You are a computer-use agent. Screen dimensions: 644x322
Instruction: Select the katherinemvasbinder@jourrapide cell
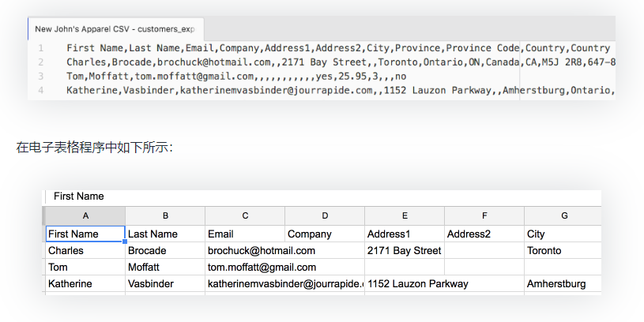[x=284, y=284]
